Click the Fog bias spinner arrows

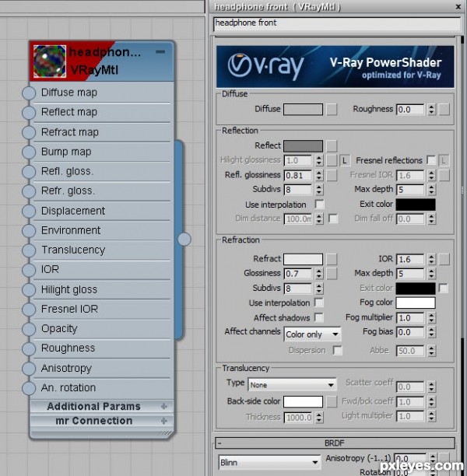431,332
